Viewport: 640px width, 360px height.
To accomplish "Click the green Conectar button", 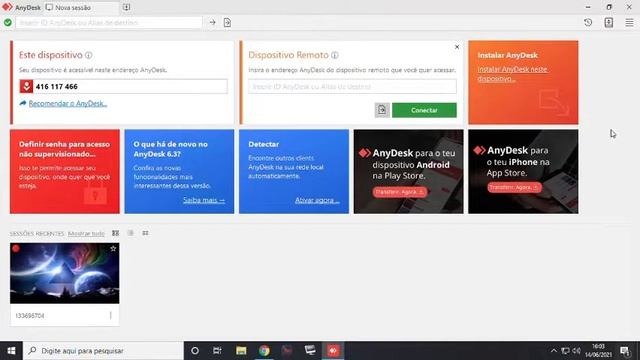I will pos(424,110).
